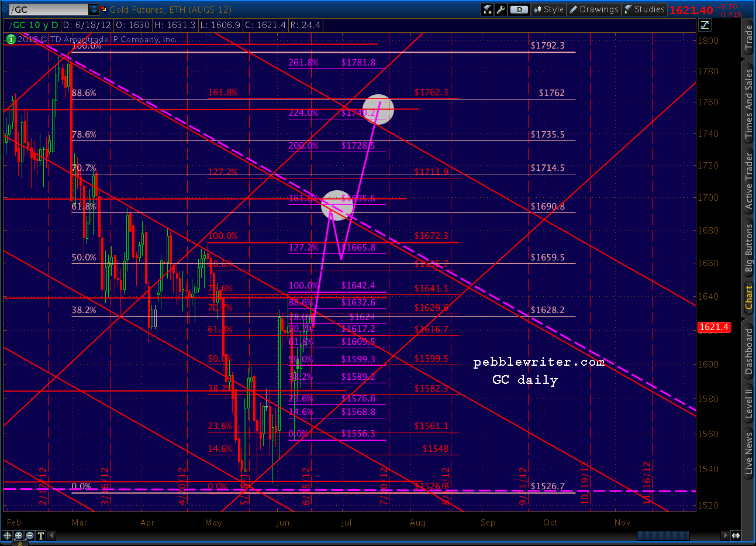This screenshot has width=756, height=546.
Task: Switch to the Times And Sales tab
Action: point(748,104)
